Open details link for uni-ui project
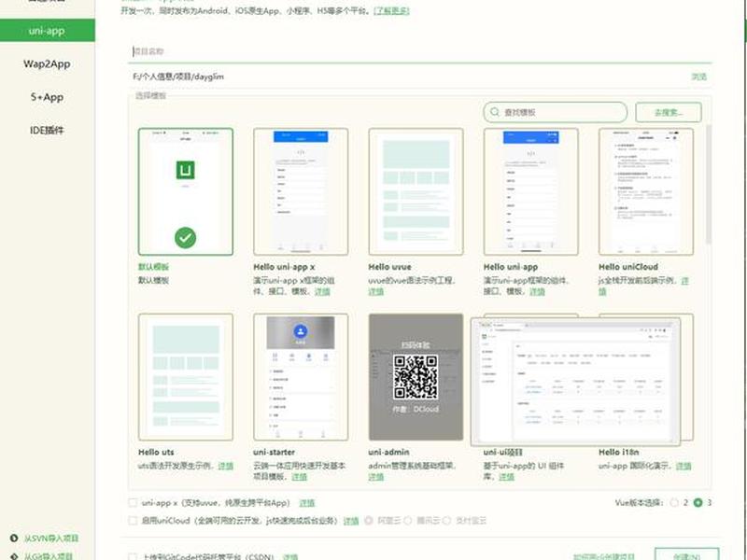Image resolution: width=747 pixels, height=560 pixels. click(506, 477)
